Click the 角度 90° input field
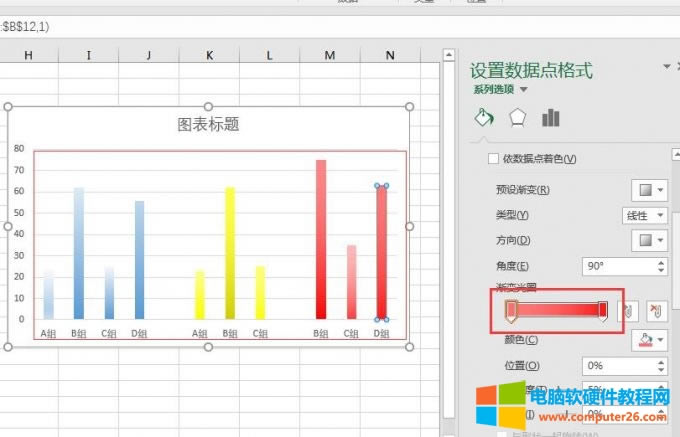 pyautogui.click(x=617, y=266)
